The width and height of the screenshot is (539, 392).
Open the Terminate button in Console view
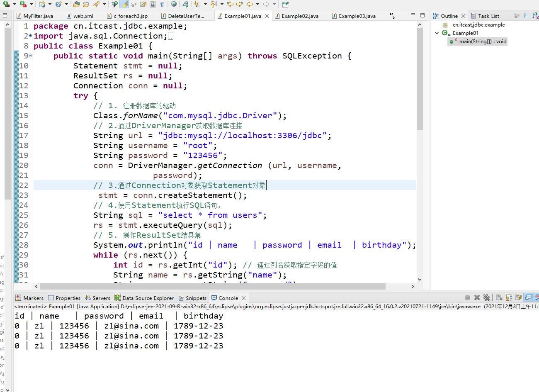[468, 297]
